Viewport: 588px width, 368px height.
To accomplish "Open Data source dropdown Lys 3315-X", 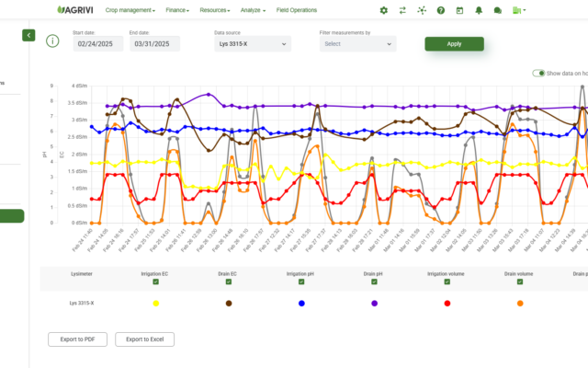I will tap(253, 44).
